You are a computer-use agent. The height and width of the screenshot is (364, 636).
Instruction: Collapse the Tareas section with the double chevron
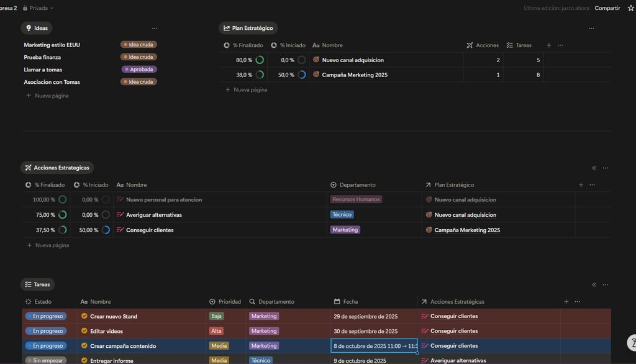(594, 285)
